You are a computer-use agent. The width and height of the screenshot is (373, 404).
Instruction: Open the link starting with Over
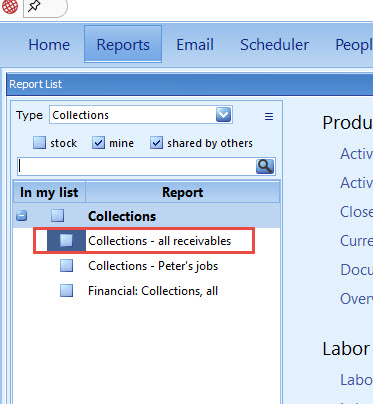pyautogui.click(x=356, y=299)
